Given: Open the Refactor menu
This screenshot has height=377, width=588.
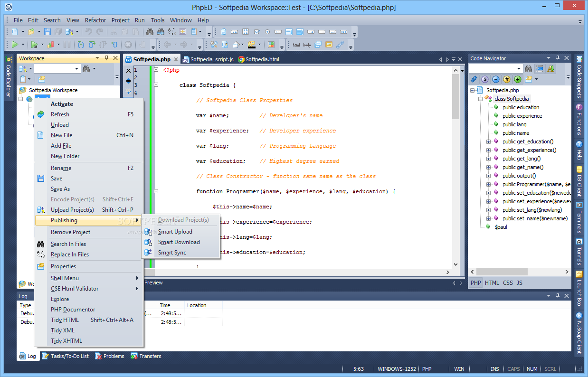Looking at the screenshot, I should click(95, 20).
